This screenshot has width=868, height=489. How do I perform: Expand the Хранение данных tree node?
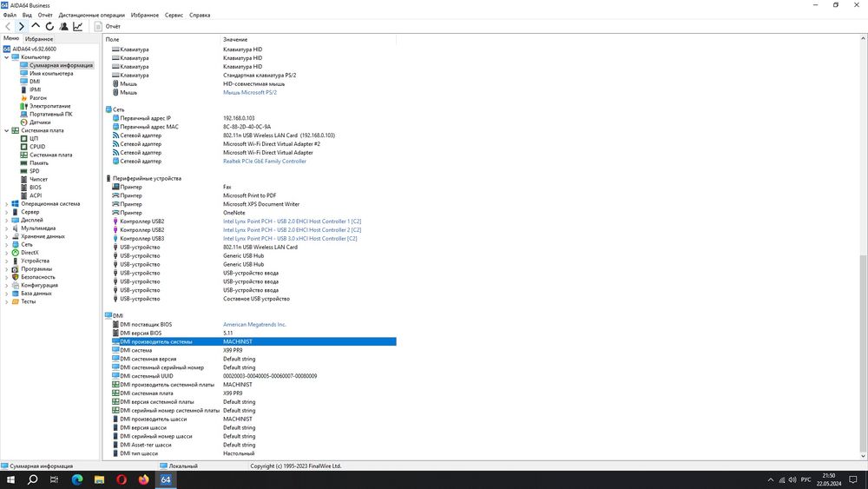coord(7,236)
